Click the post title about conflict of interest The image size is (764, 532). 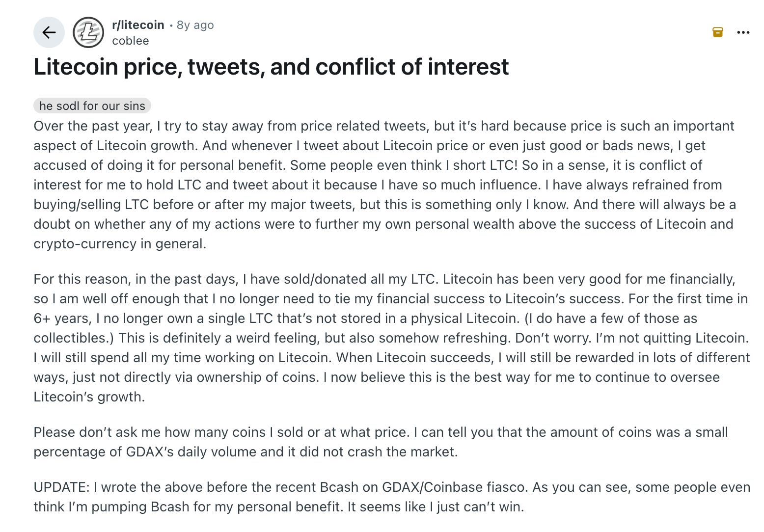click(x=271, y=67)
